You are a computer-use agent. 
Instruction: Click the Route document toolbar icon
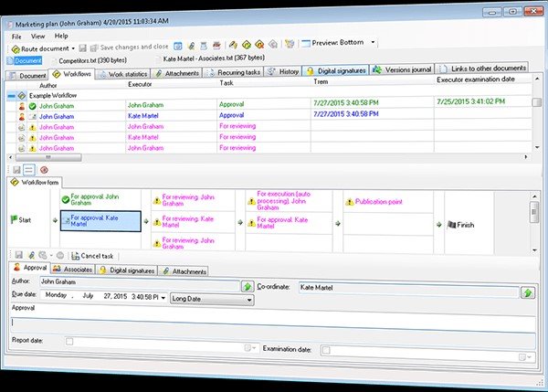click(16, 49)
